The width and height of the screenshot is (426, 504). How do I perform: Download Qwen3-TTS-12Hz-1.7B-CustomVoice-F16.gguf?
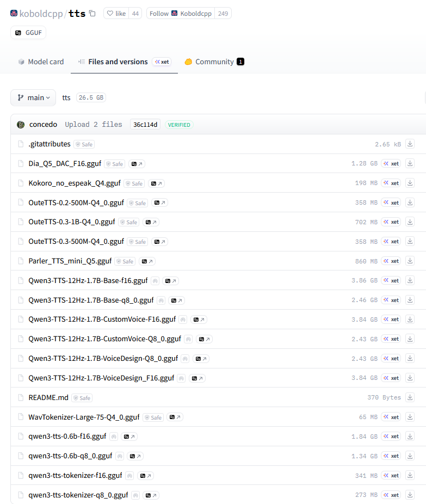coord(410,319)
